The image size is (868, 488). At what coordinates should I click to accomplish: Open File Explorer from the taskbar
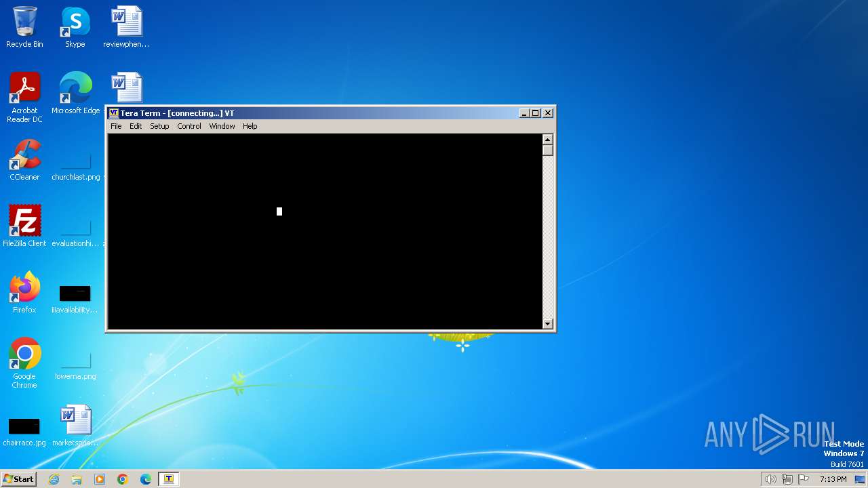(77, 479)
